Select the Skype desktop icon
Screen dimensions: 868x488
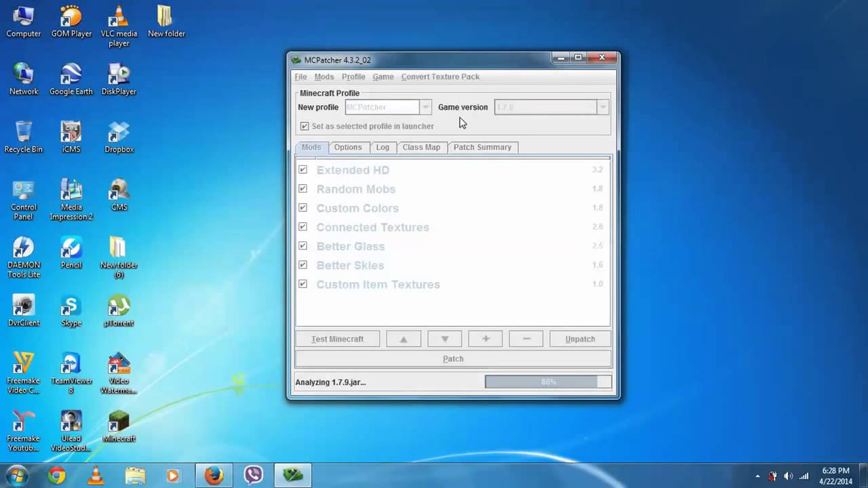point(71,310)
